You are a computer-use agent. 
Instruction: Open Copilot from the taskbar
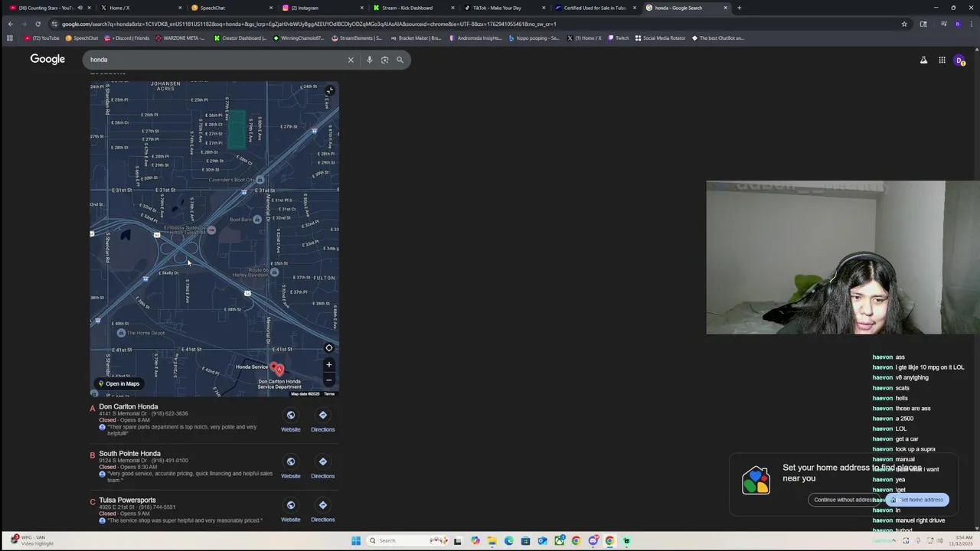475,540
